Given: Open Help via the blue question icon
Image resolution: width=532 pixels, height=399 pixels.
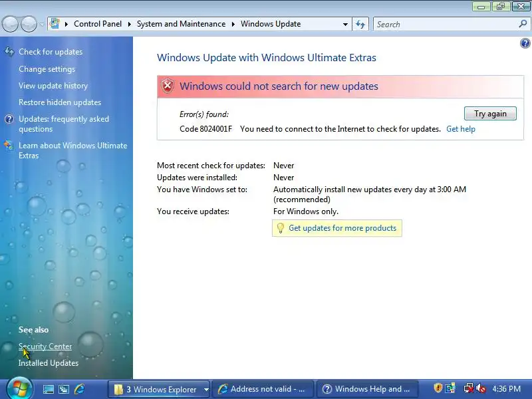Looking at the screenshot, I should [x=525, y=43].
